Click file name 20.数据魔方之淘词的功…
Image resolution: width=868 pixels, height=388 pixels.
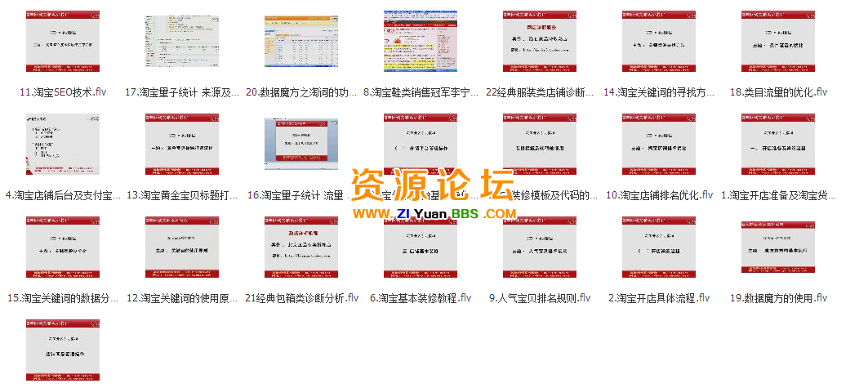(x=301, y=92)
